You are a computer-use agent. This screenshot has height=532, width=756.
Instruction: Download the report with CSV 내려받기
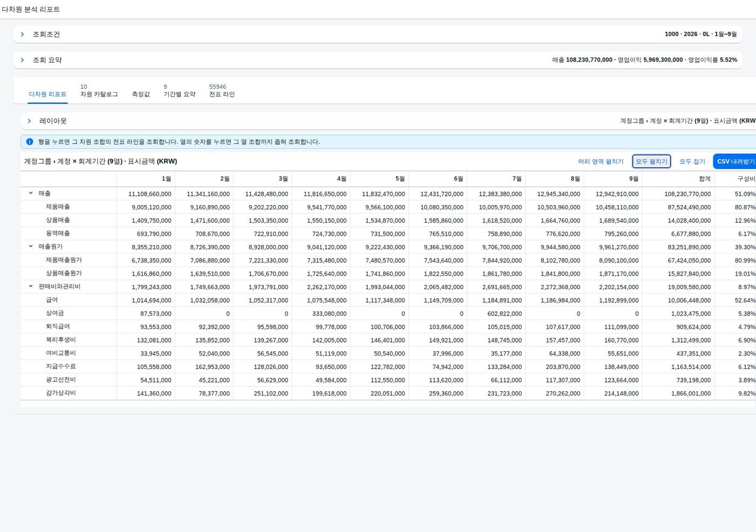[735, 161]
